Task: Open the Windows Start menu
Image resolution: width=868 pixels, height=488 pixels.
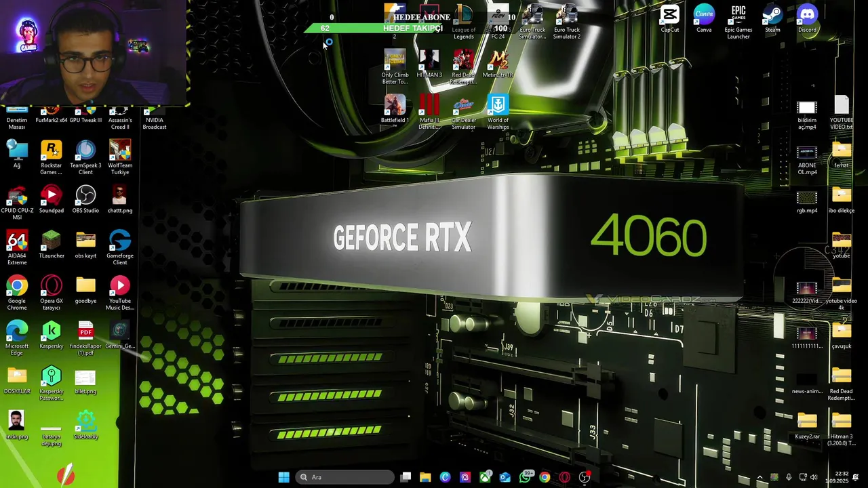Action: point(283,477)
